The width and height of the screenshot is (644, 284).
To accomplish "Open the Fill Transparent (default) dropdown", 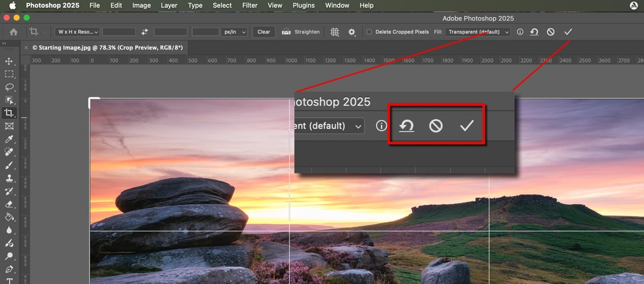I will pyautogui.click(x=478, y=32).
